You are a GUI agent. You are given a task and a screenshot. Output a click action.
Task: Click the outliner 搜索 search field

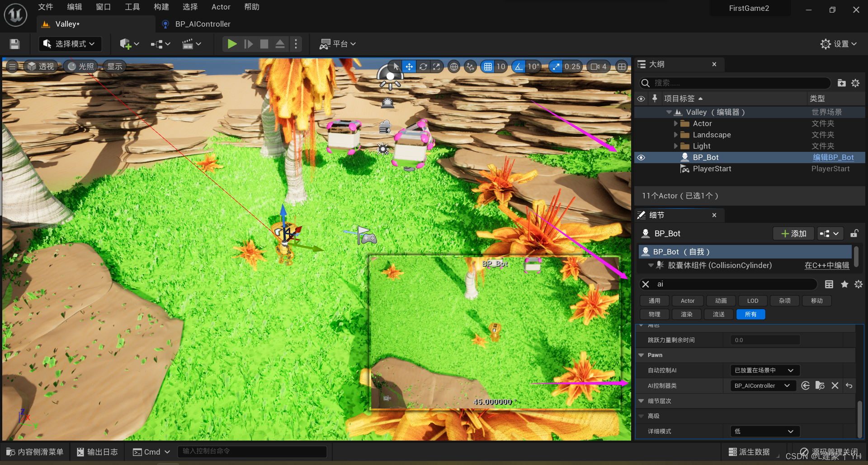735,83
